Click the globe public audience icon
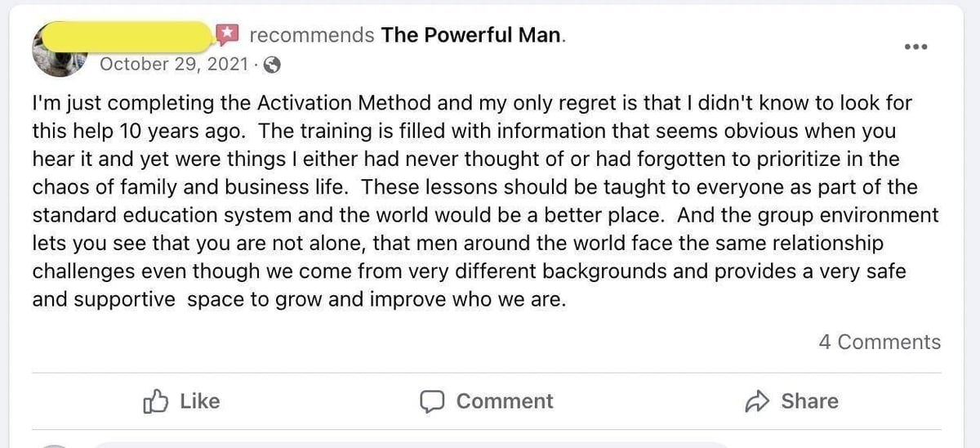Screen dimensions: 980x448 (274, 64)
